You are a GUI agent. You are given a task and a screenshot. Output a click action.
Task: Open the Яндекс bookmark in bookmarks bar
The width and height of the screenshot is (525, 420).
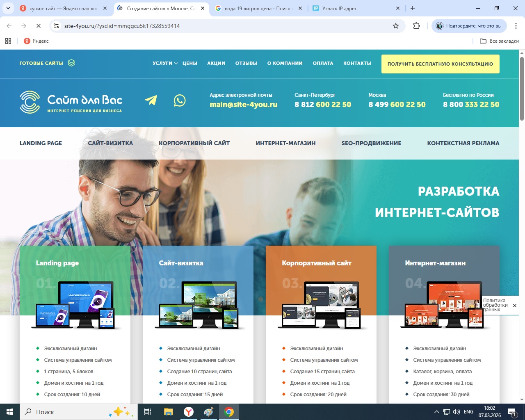point(36,41)
